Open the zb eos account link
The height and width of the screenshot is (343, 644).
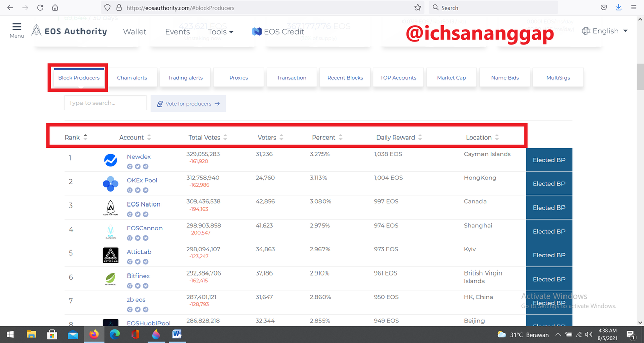(136, 300)
